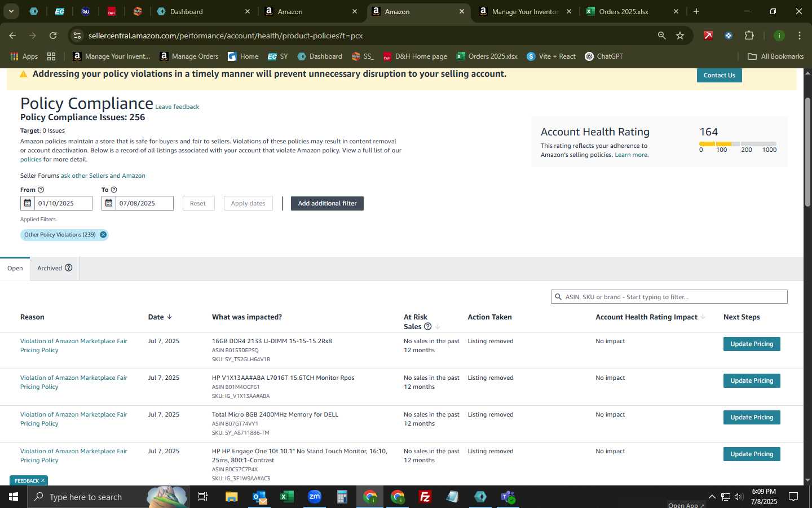Viewport: 812px width, 508px height.
Task: Open the Vite + React bookmark
Action: (551, 56)
